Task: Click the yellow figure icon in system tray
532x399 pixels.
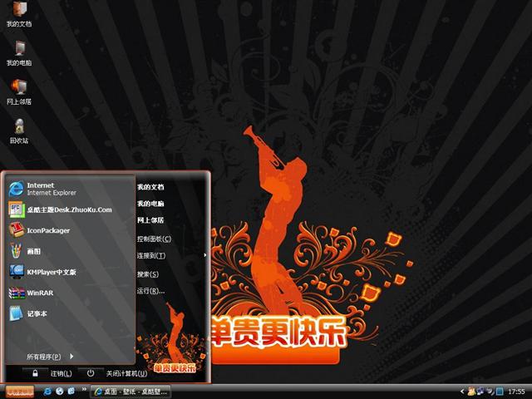Action: 471,392
